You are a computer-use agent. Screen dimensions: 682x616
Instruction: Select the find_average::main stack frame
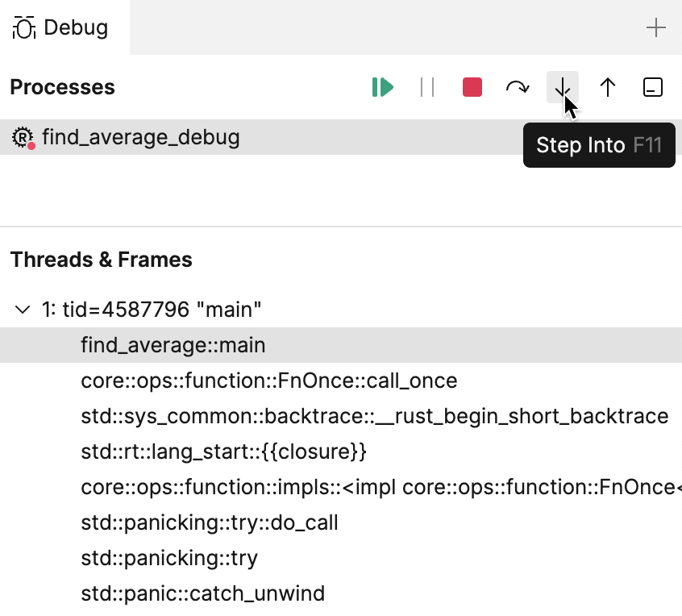tap(173, 344)
